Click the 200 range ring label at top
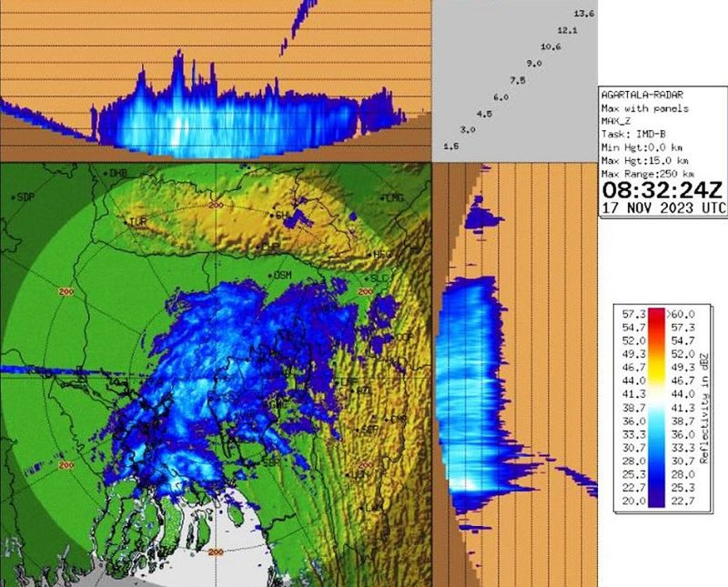This screenshot has height=587, width=728. [x=216, y=207]
